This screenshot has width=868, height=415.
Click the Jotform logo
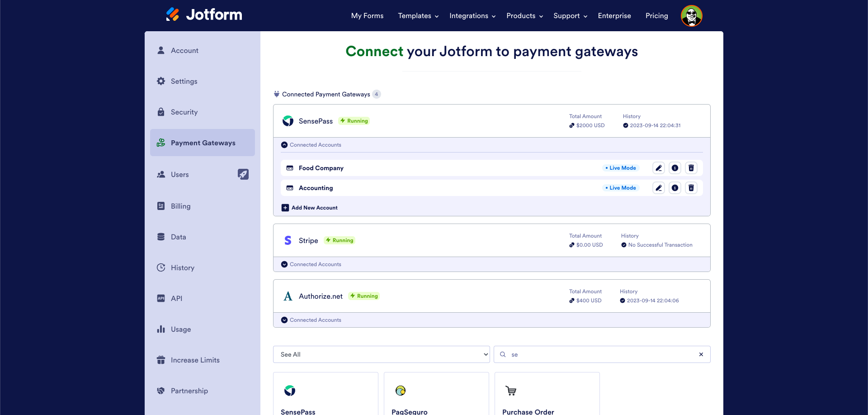click(204, 14)
